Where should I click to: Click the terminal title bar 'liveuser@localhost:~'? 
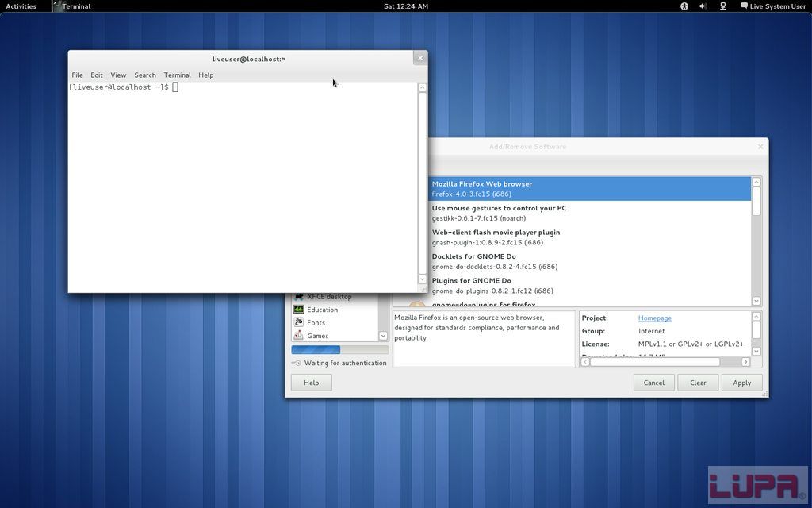[x=248, y=59]
